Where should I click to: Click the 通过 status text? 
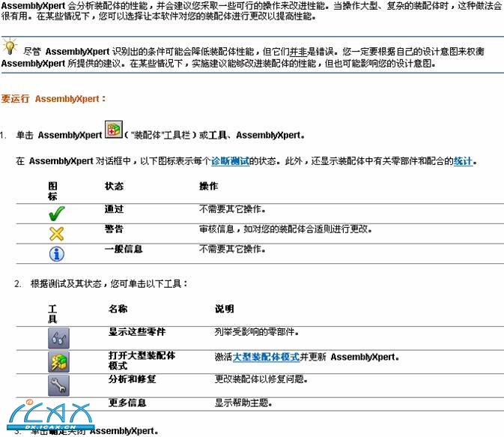pyautogui.click(x=114, y=209)
